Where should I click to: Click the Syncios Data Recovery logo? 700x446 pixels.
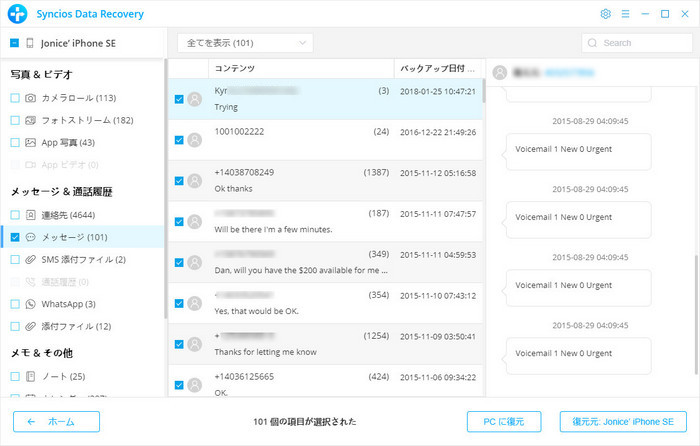coord(17,14)
